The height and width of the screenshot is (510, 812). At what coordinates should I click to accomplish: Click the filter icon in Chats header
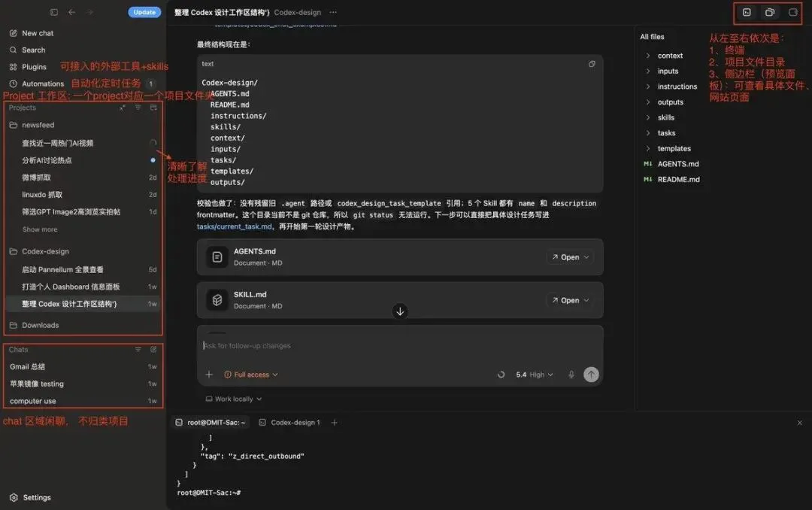(x=138, y=349)
